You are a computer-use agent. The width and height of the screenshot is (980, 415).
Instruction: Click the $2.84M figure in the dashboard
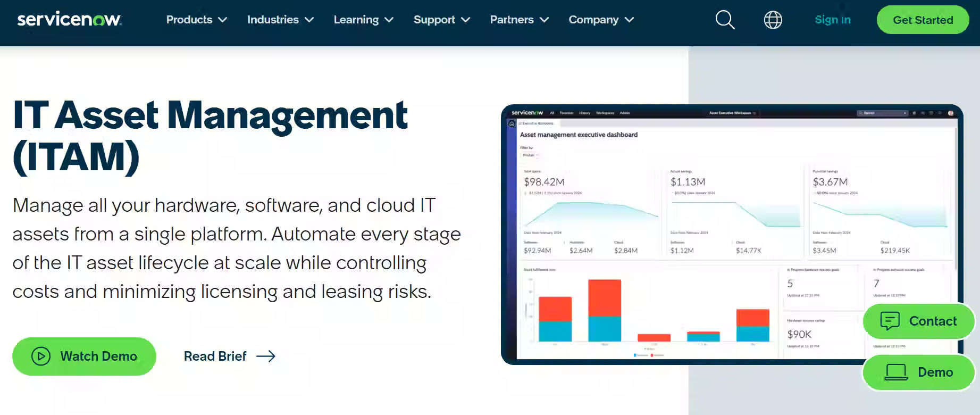pos(626,251)
